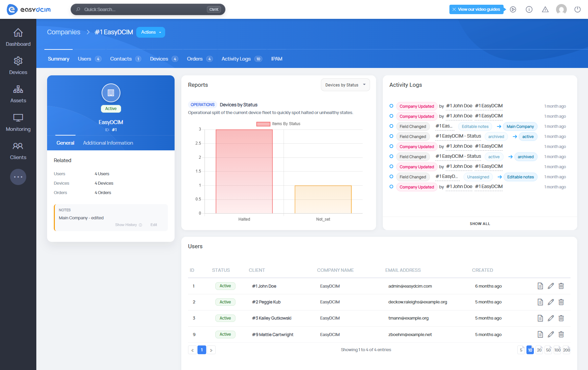Edit pencil icon for Peggie Kub
Screen dimensions: 588x370
pyautogui.click(x=551, y=302)
